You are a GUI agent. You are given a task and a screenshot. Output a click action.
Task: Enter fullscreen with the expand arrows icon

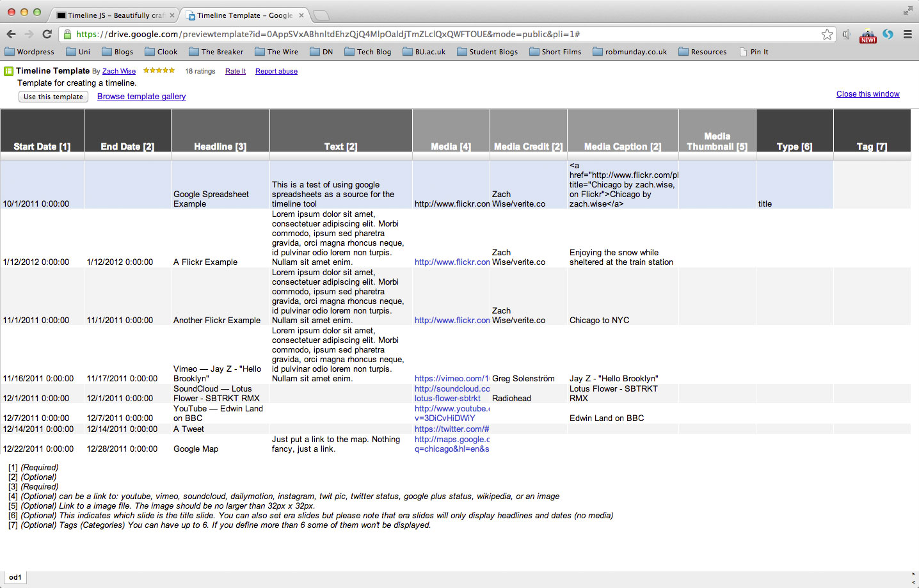[x=907, y=11]
